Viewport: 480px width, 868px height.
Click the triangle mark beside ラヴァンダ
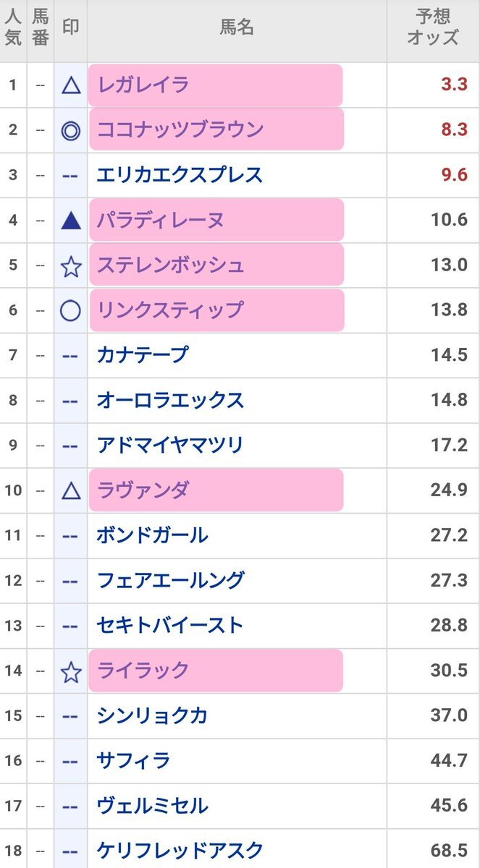click(70, 491)
